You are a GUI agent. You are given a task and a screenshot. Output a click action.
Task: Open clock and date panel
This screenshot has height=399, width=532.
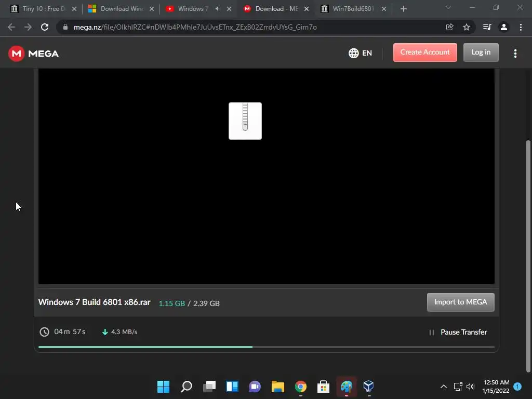coord(496,387)
